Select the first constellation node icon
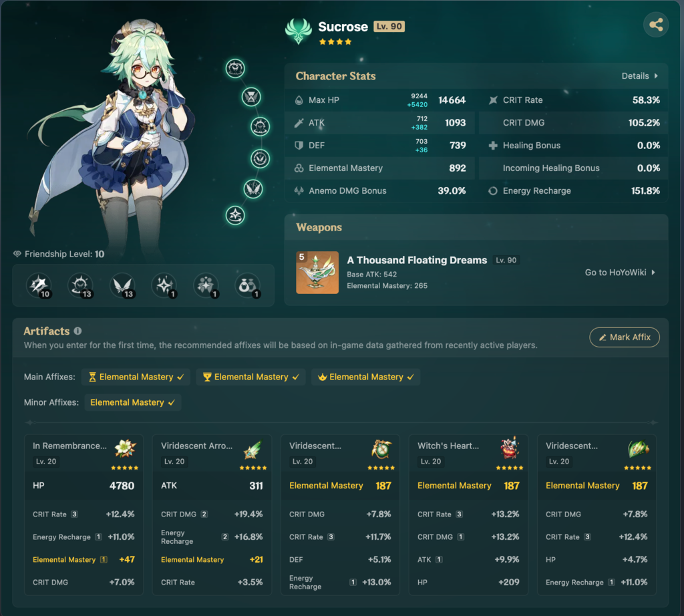 [x=235, y=69]
